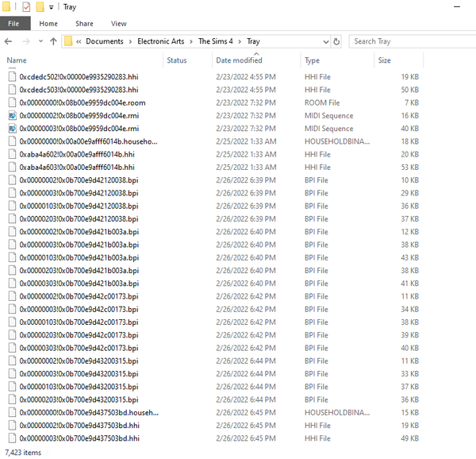
Task: Click the ROOM File type cell
Action: click(x=322, y=102)
